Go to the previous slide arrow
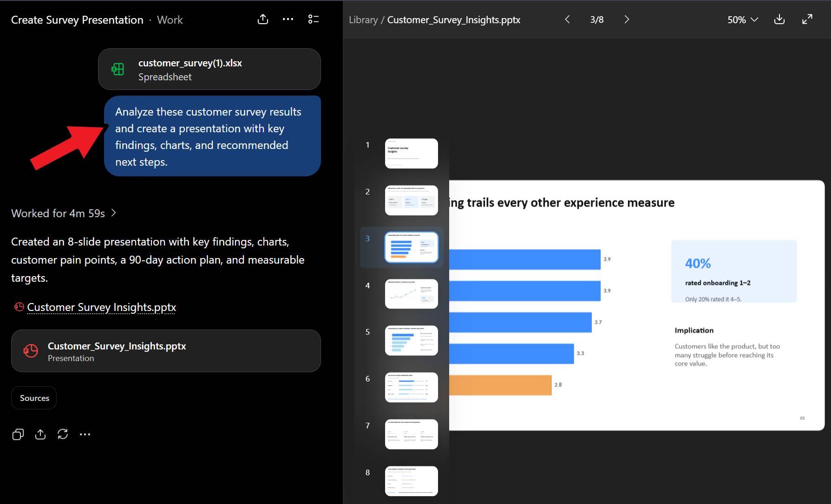This screenshot has height=504, width=831. tap(567, 19)
